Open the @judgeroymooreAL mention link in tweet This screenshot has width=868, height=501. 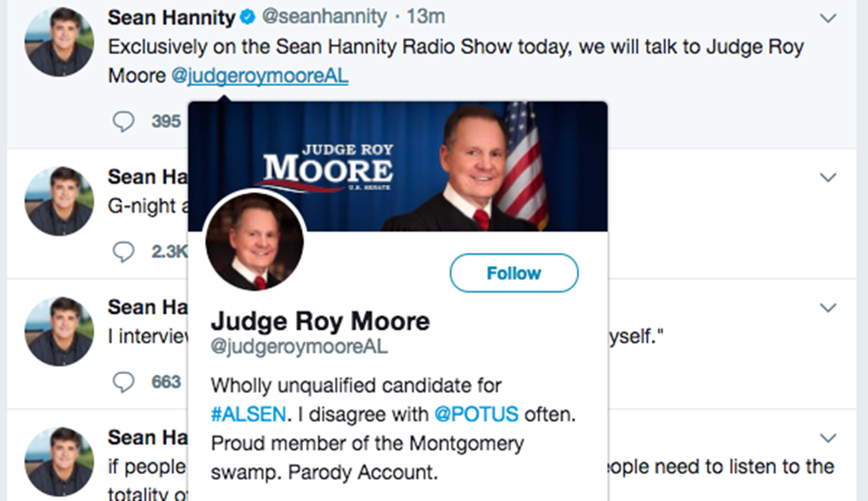260,76
